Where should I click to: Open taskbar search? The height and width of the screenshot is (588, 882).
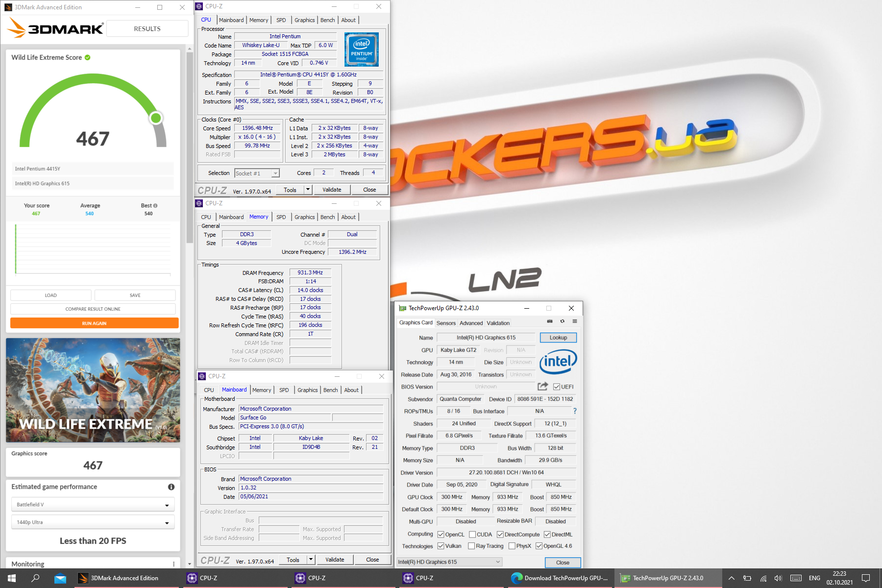(35, 578)
